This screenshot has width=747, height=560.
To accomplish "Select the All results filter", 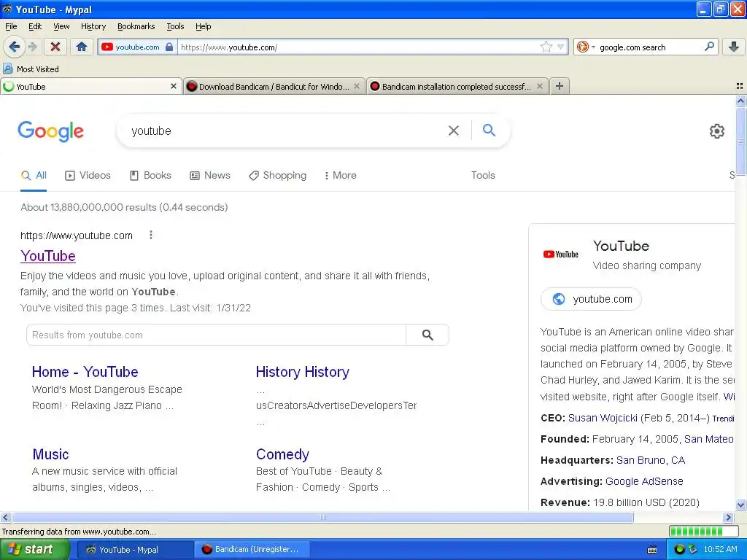I will (34, 175).
